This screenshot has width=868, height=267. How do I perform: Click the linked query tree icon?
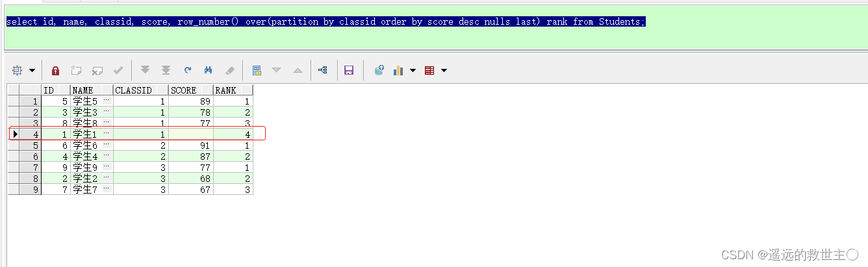click(x=323, y=70)
